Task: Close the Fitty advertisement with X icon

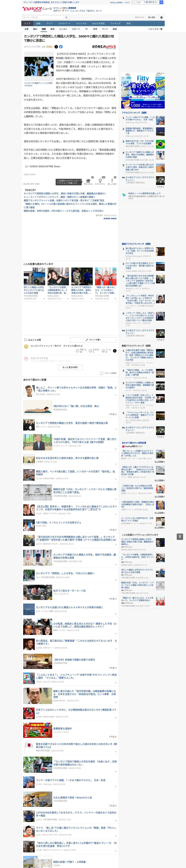Action: [x=163, y=73]
